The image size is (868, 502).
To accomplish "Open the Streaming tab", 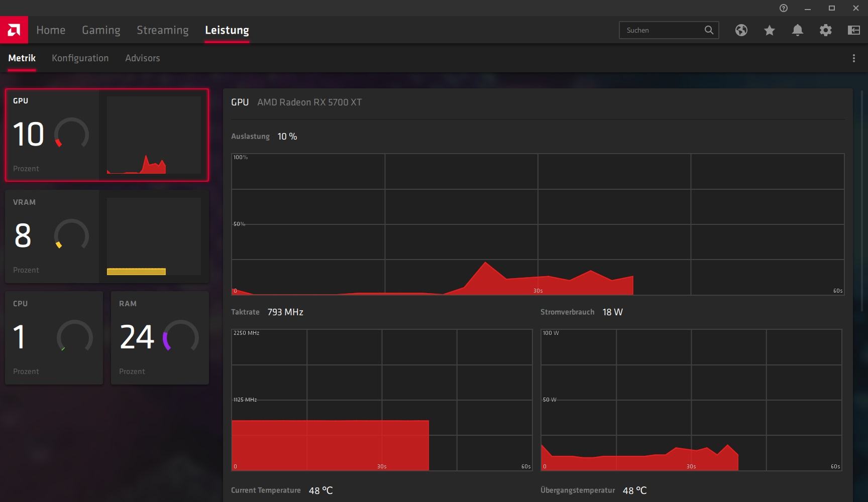I will point(163,30).
